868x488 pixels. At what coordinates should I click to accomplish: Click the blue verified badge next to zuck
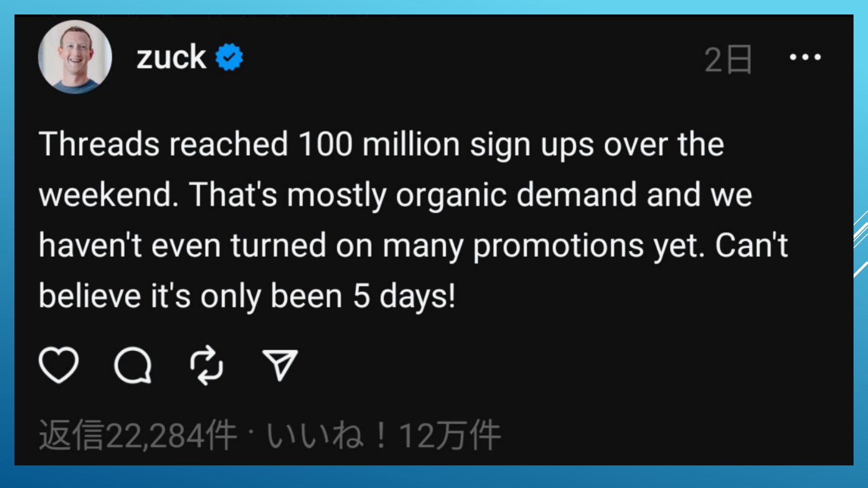[x=229, y=57]
